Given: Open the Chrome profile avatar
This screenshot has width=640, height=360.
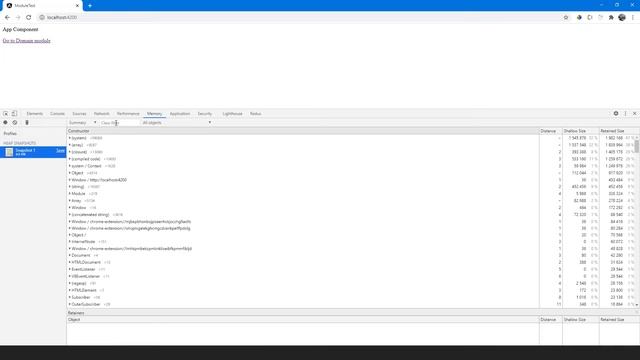Looking at the screenshot, I should tap(622, 18).
